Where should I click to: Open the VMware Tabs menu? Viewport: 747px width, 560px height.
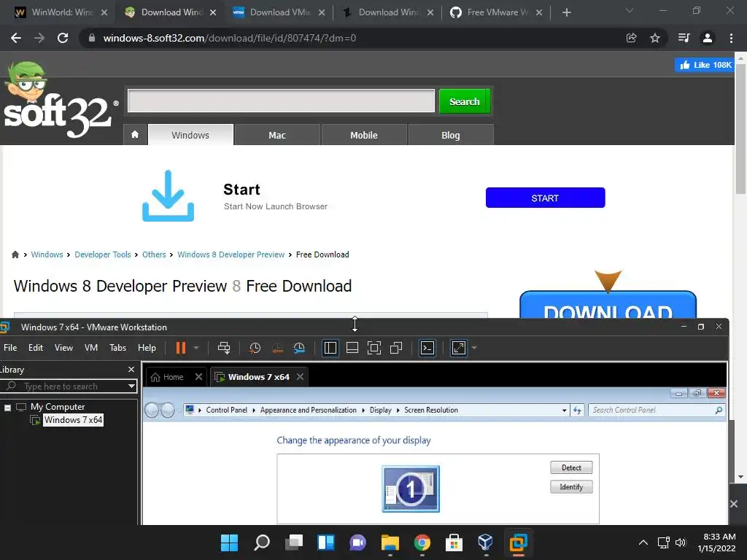117,348
